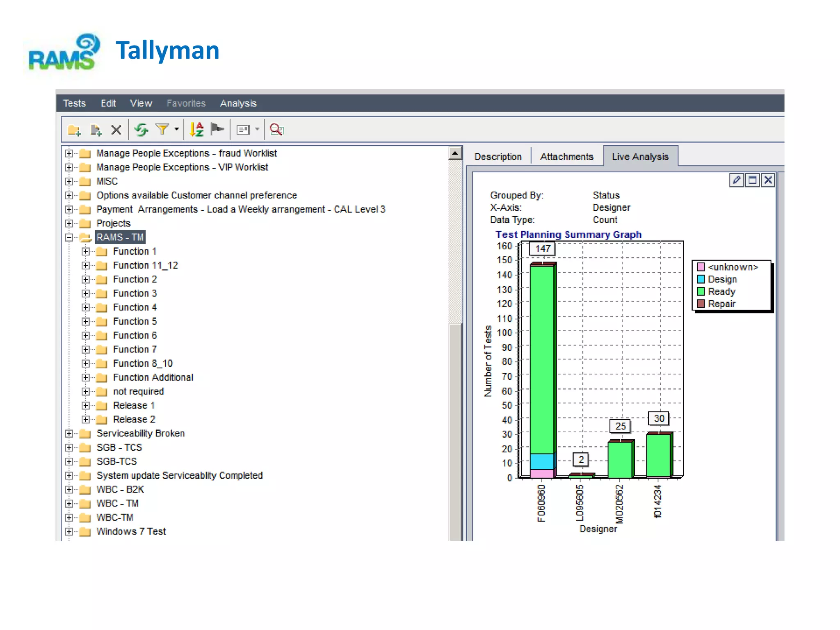Click the Test Planning Summary Graph title
Image resolution: width=840 pixels, height=630 pixels.
tap(568, 235)
